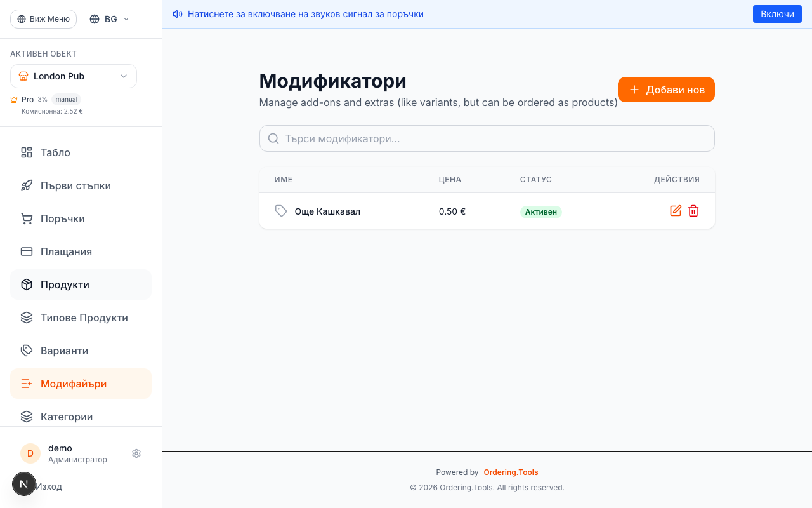Open Поръчки via the cart icon
812x508 pixels.
click(x=26, y=218)
